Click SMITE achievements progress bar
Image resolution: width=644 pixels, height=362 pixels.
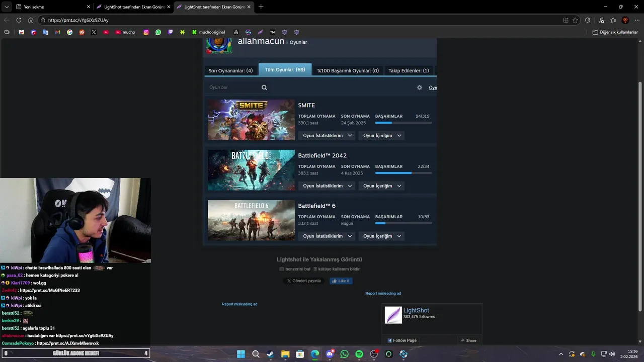pos(404,123)
